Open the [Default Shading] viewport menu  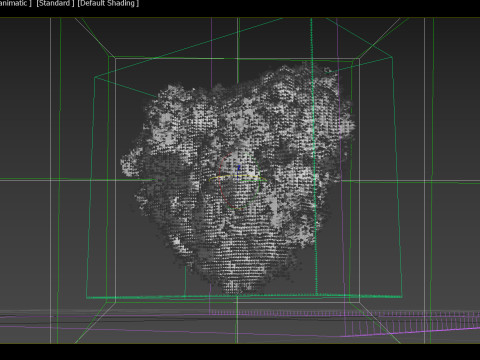coord(108,3)
